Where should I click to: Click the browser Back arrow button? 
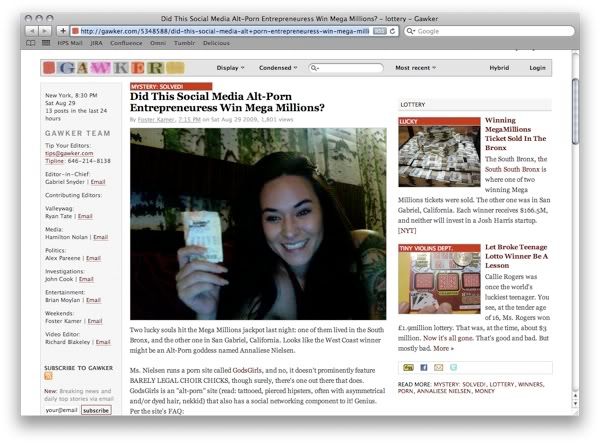30,31
